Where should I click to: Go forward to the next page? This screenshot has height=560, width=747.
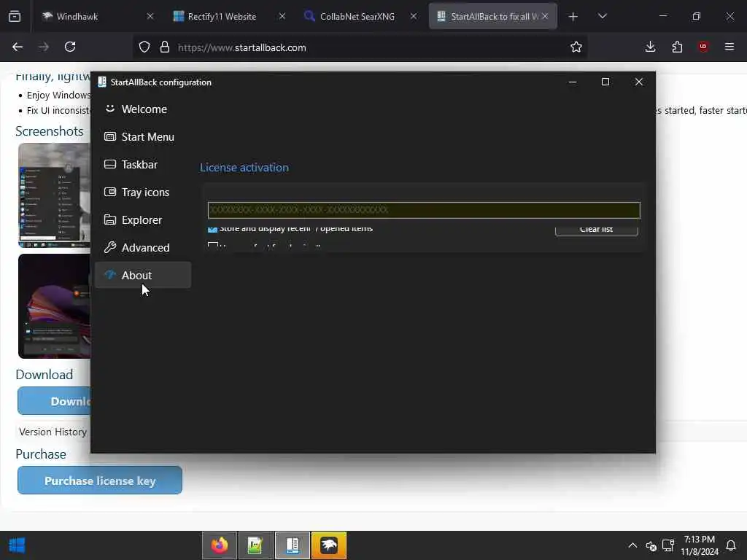[x=44, y=47]
